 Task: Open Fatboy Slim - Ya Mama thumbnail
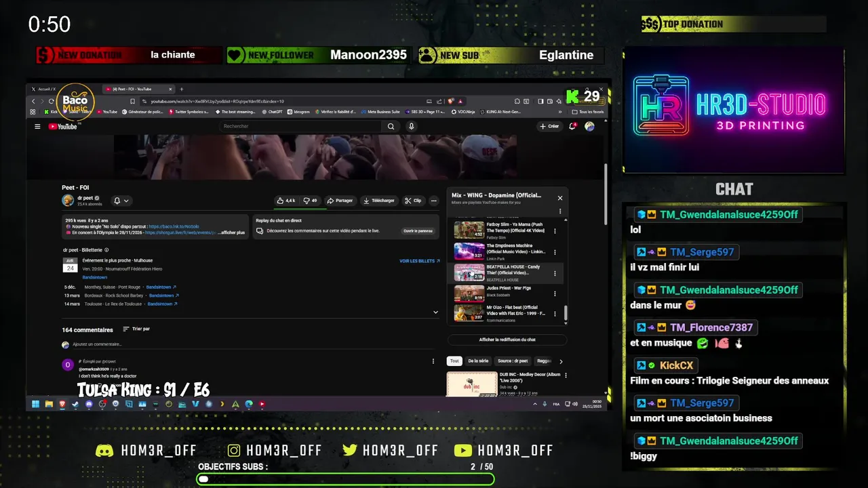pos(469,230)
